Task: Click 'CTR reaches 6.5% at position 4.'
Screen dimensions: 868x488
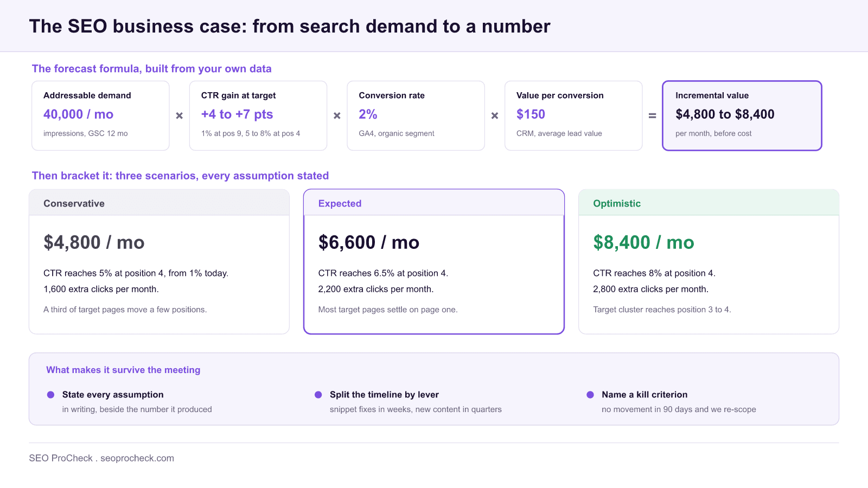Action: click(x=383, y=273)
